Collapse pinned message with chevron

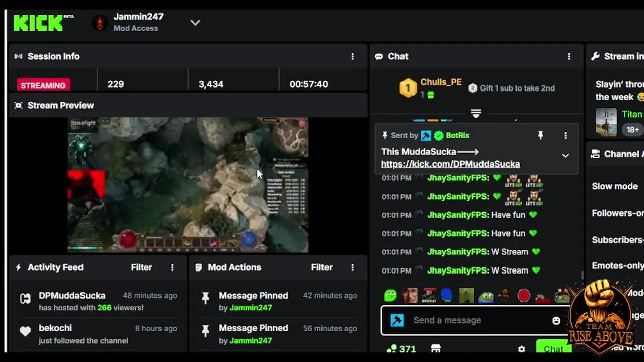(x=565, y=156)
